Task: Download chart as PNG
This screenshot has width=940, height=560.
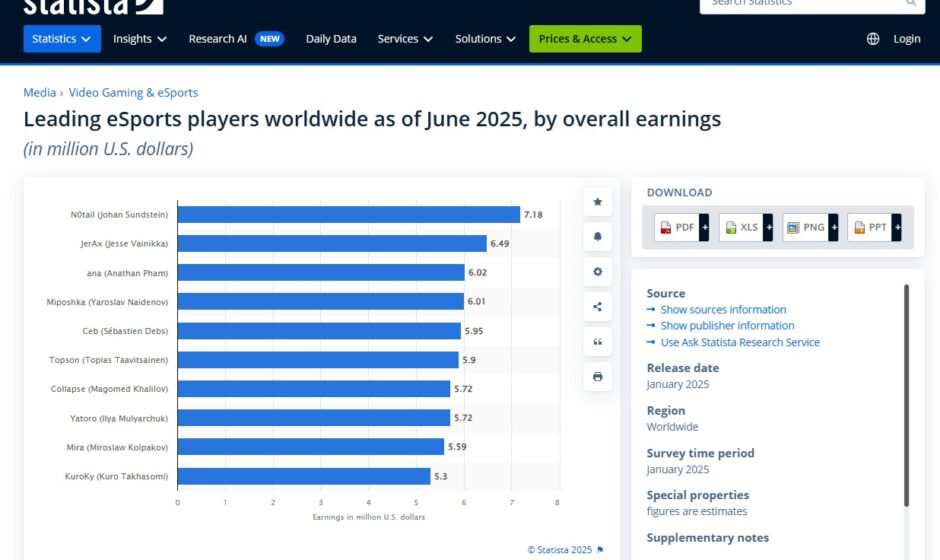Action: pyautogui.click(x=810, y=227)
